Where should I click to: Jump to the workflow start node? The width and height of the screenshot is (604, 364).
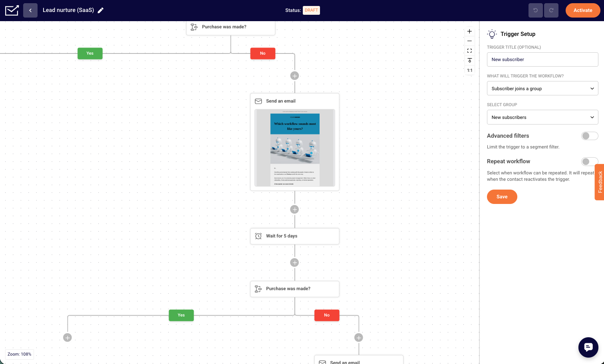470,61
